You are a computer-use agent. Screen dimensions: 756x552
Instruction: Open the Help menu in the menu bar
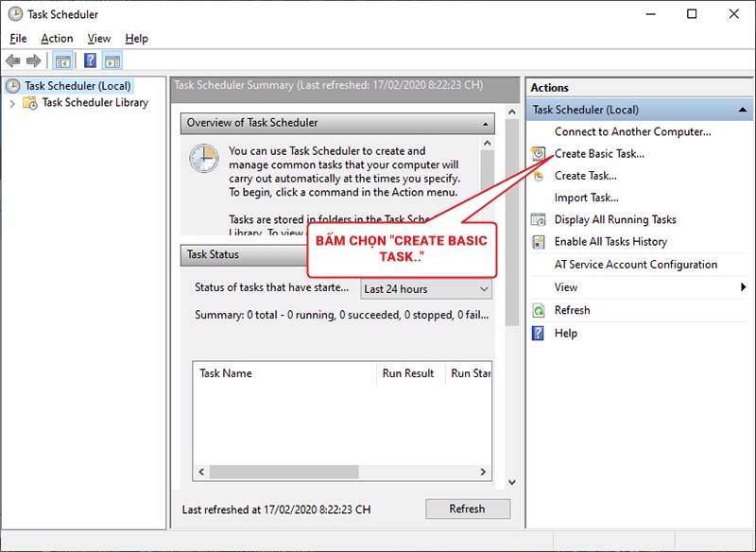(x=136, y=39)
